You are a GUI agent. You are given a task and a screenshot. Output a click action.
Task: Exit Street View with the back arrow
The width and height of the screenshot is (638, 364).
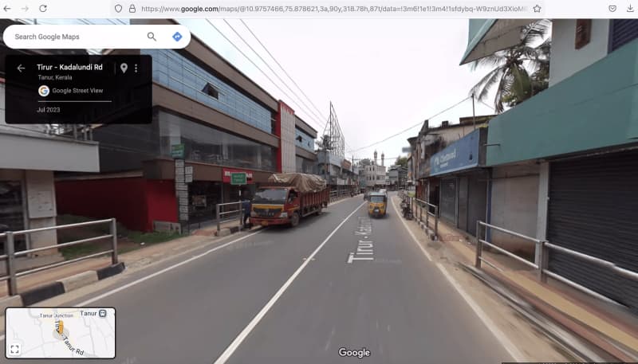click(21, 68)
